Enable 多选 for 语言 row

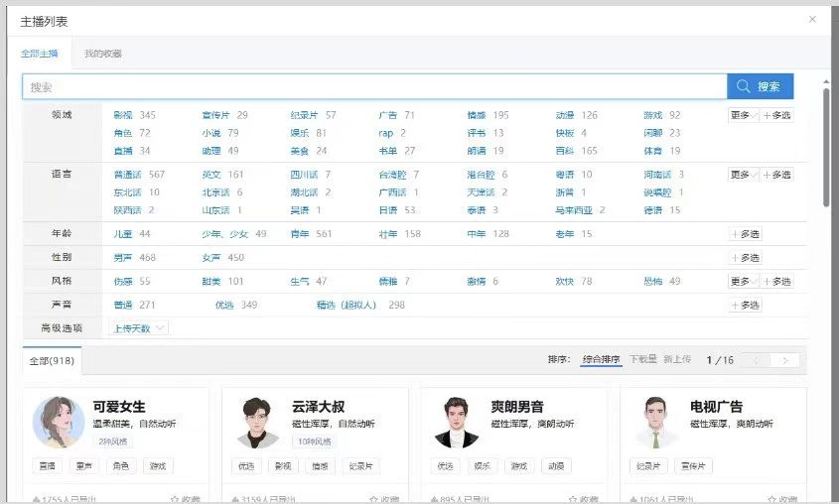pyautogui.click(x=776, y=175)
